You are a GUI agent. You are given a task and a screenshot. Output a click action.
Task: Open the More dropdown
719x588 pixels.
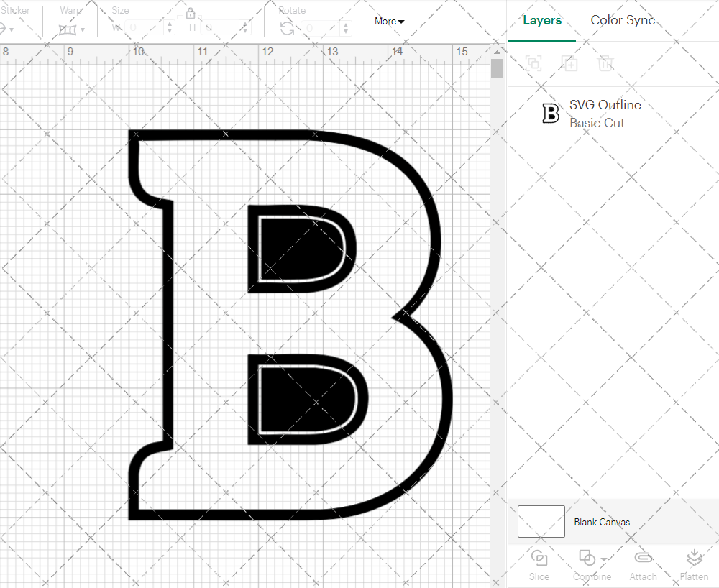pos(388,22)
